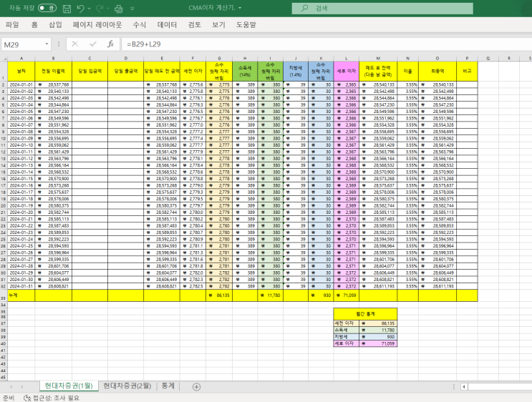Add a new sheet with plus icon

(x=196, y=386)
